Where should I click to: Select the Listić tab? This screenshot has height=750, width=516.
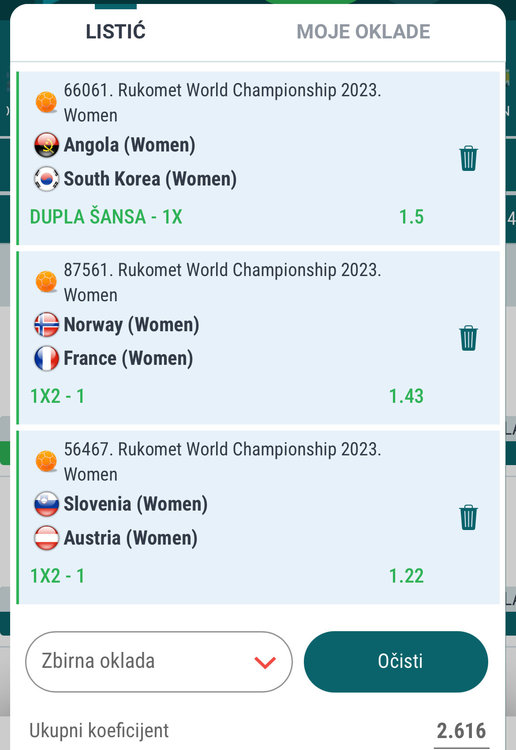click(116, 32)
